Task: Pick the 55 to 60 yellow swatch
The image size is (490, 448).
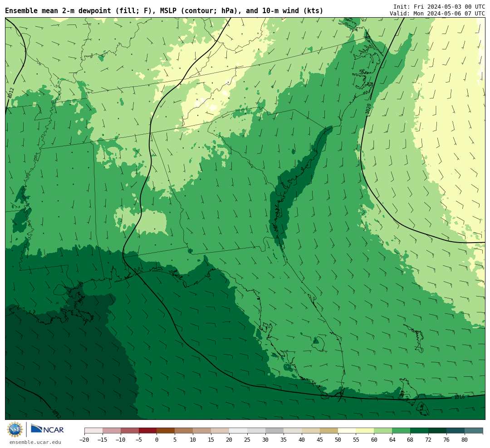Action: click(x=365, y=431)
